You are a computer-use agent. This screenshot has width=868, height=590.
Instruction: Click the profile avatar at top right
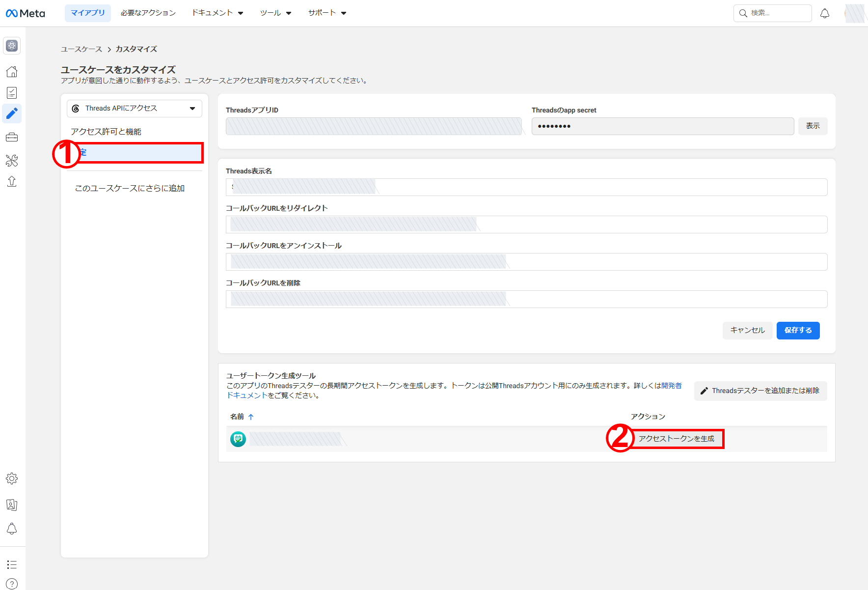pos(855,13)
